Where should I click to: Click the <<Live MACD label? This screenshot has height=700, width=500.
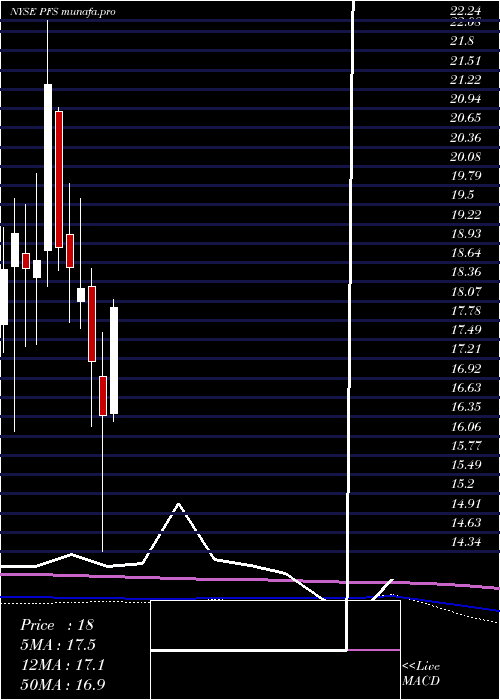pos(421,673)
